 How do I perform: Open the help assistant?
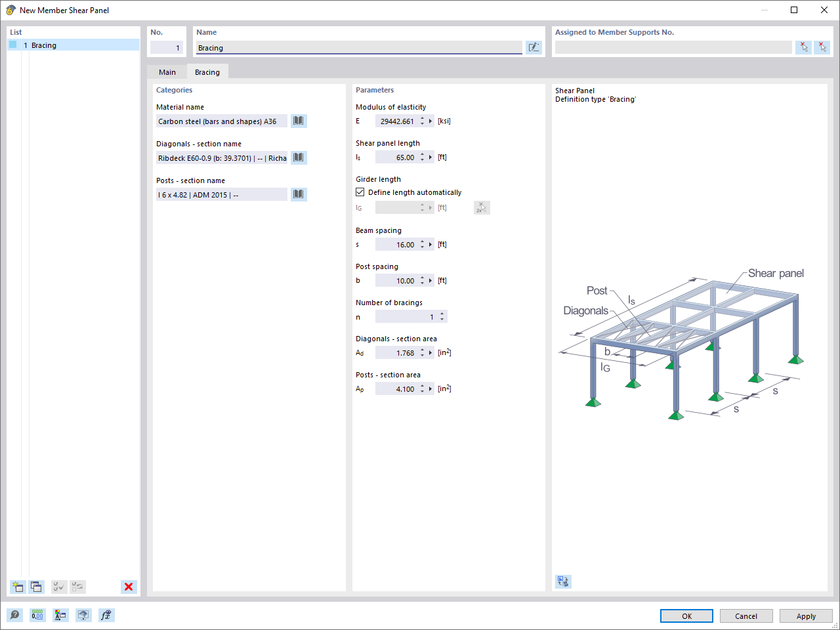[14, 615]
